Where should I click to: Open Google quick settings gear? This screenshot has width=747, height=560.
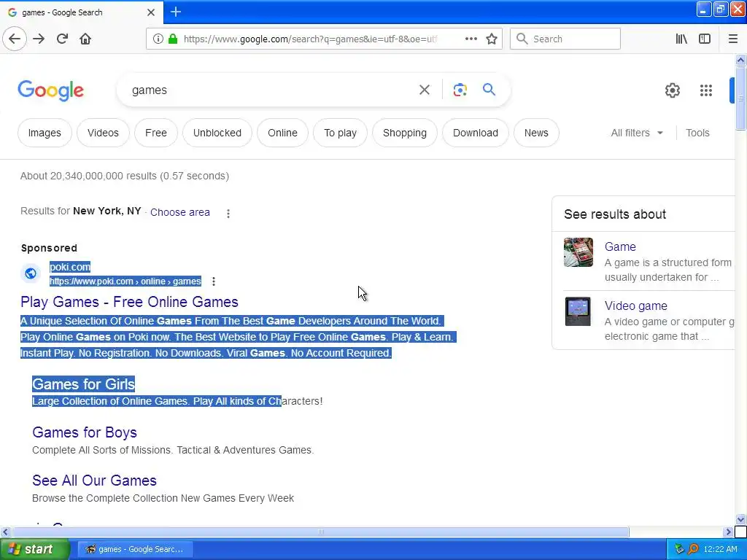672,90
